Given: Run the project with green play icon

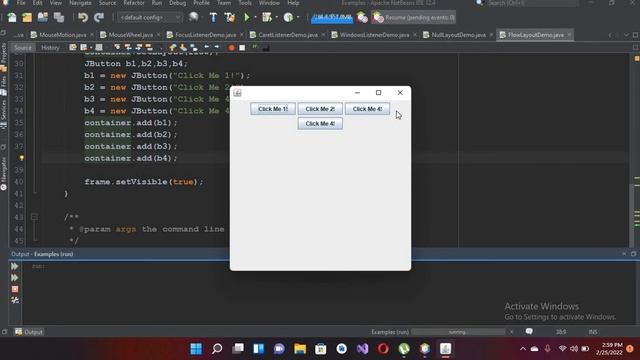Looking at the screenshot, I should 247,17.
